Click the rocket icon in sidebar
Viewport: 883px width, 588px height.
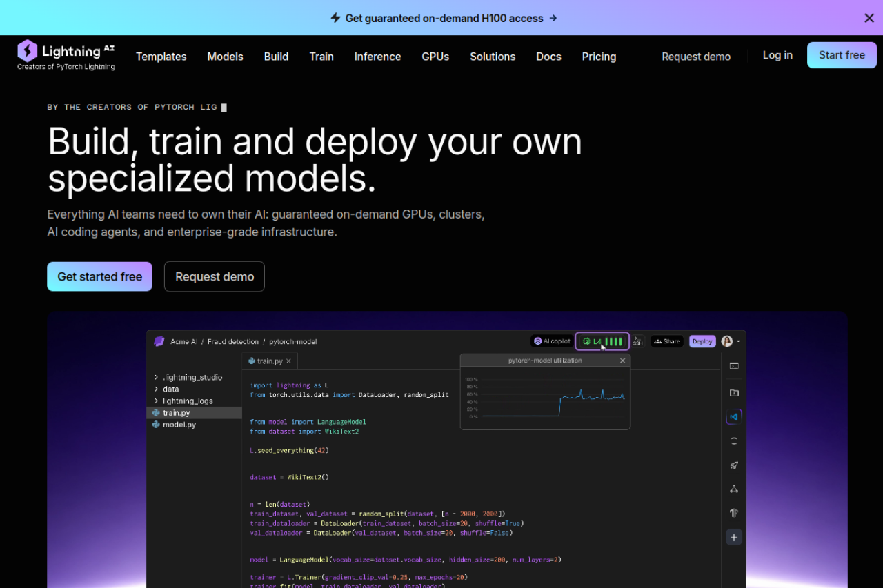[734, 465]
